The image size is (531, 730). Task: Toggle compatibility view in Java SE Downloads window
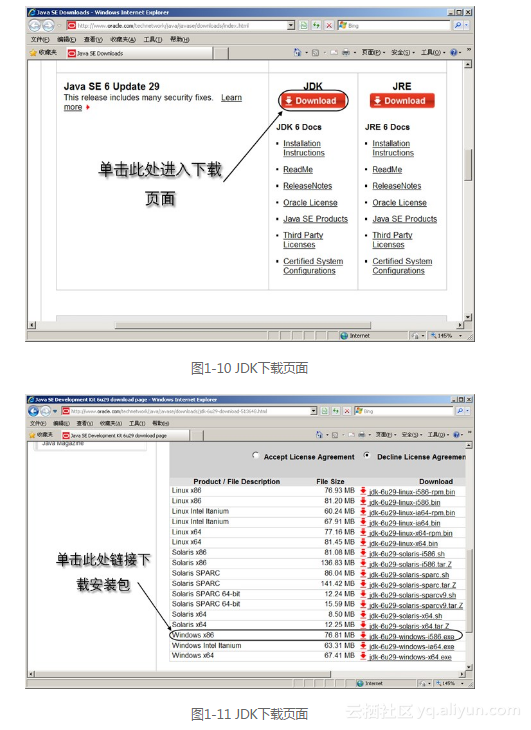click(304, 26)
